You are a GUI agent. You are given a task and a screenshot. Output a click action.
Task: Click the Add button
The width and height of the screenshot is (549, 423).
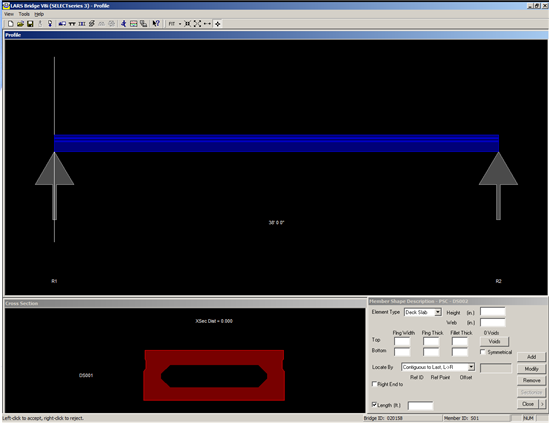pos(531,357)
